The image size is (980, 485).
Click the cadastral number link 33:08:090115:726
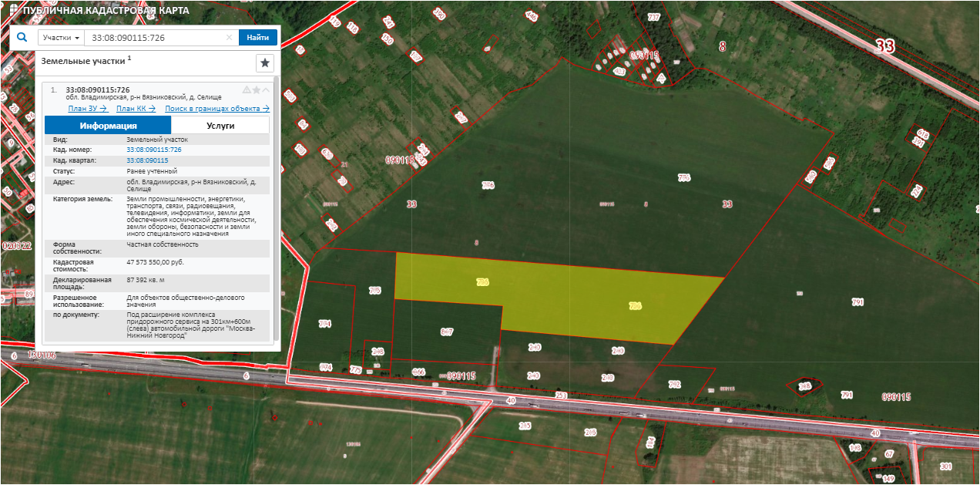(154, 150)
